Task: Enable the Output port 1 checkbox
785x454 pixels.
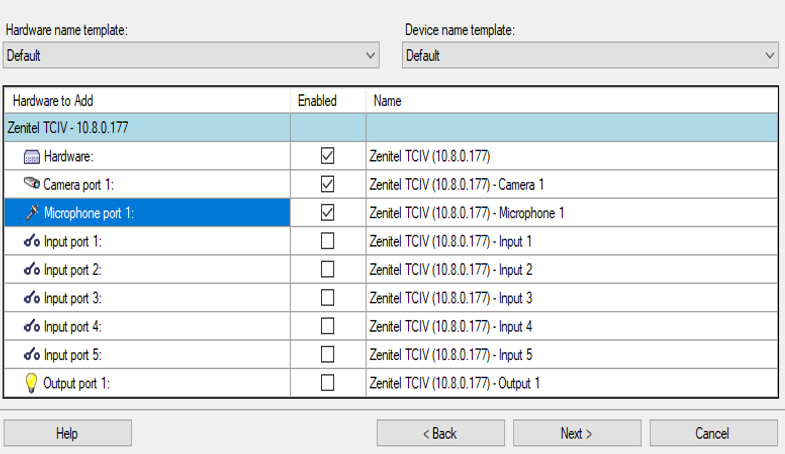Action: coord(327,382)
